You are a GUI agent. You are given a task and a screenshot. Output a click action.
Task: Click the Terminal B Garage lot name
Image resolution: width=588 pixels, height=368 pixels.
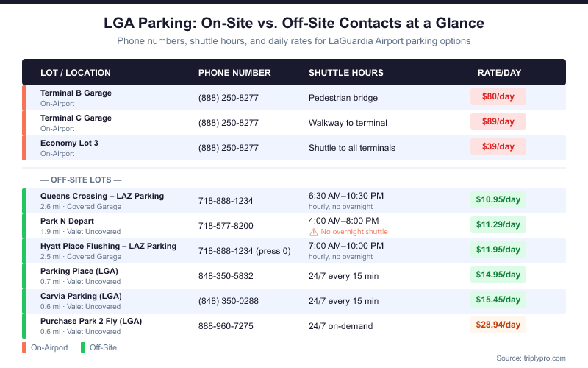tap(76, 93)
